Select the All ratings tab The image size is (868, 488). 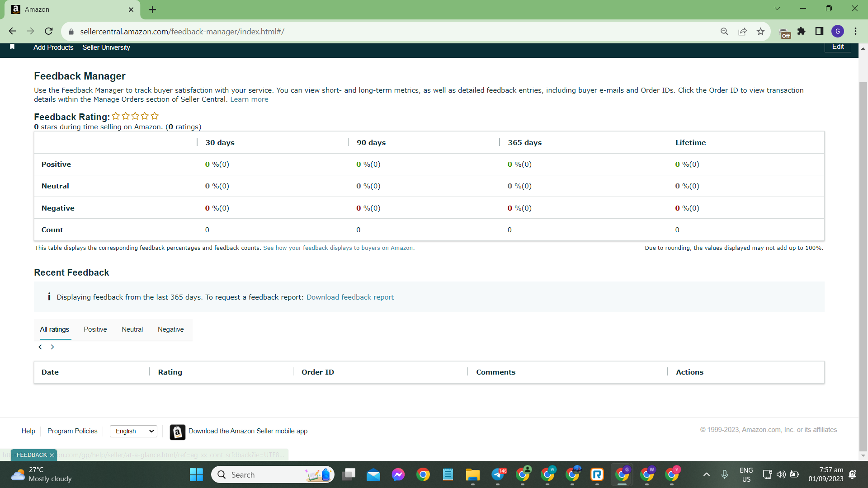point(54,329)
